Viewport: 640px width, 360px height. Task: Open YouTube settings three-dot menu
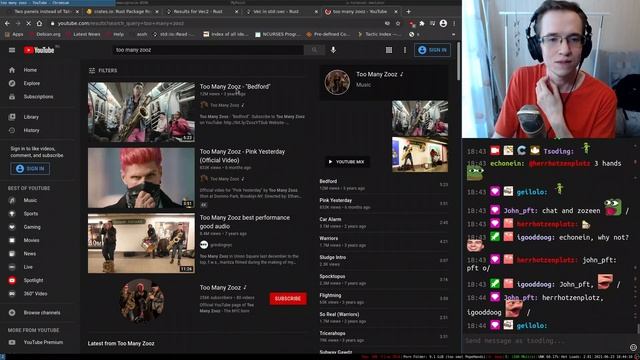pos(404,50)
